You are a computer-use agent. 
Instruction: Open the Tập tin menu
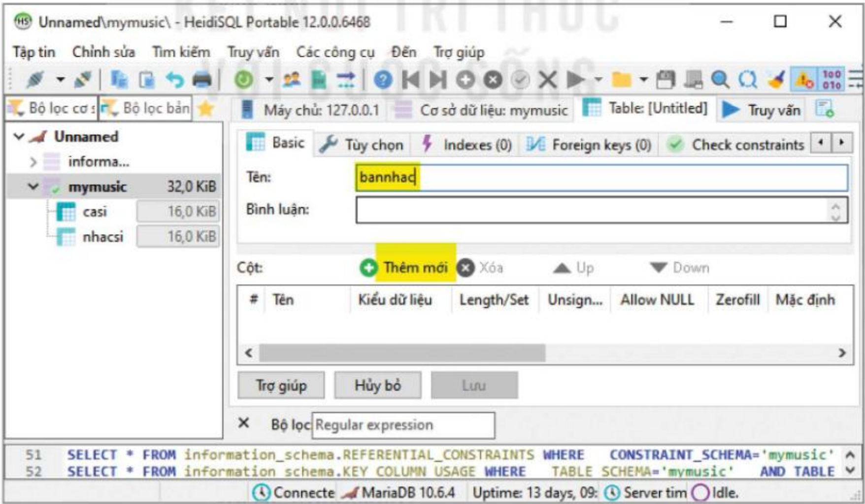(34, 52)
